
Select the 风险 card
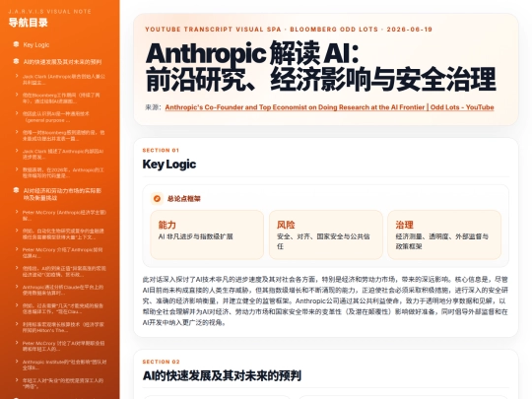(326, 234)
